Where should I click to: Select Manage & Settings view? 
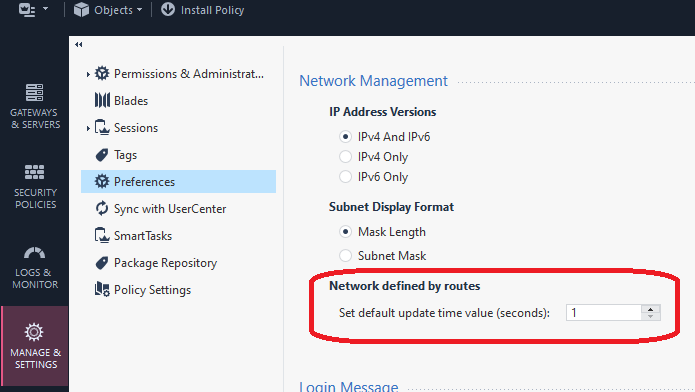[35, 346]
